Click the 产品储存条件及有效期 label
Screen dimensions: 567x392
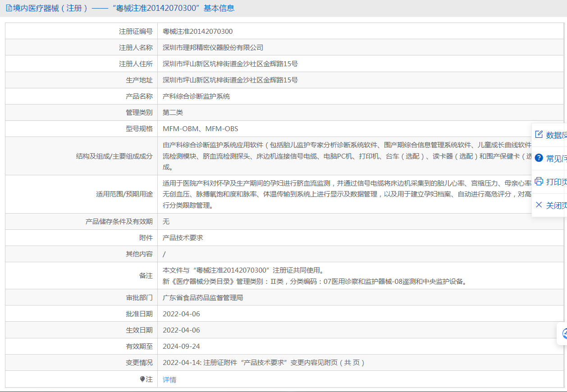(x=119, y=222)
